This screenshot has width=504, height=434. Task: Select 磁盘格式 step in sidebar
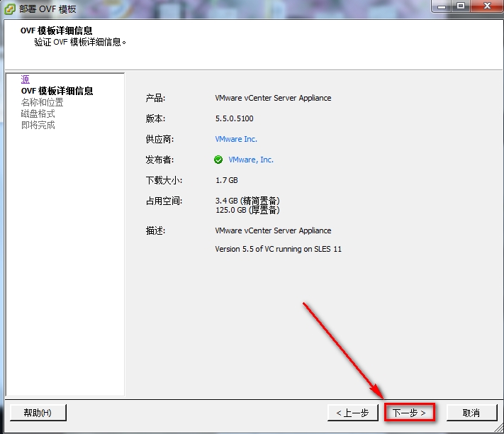pos(38,113)
